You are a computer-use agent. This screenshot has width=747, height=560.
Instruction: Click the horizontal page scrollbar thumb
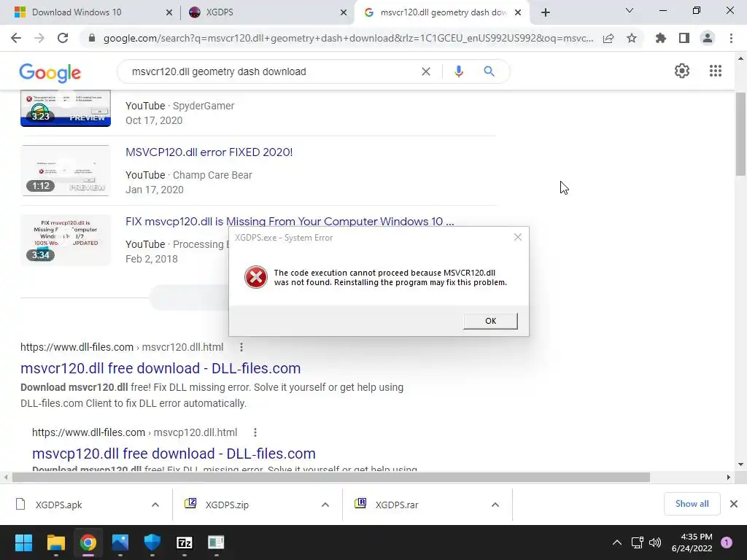pos(331,477)
